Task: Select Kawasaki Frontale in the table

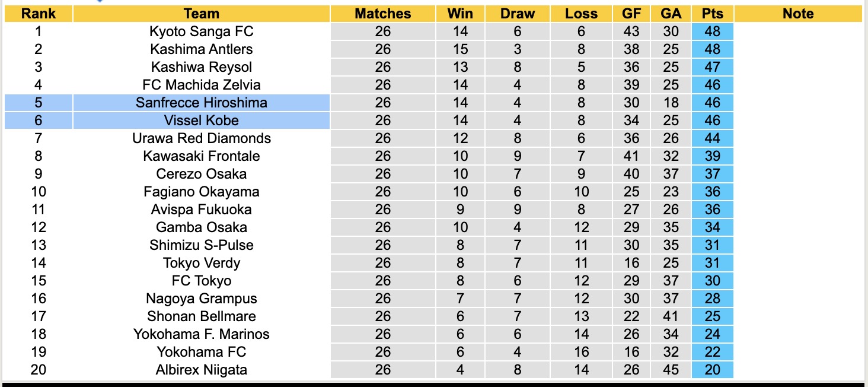Action: tap(202, 156)
